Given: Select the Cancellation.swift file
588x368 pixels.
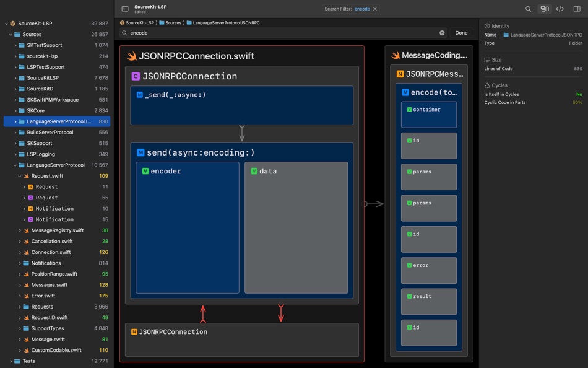Looking at the screenshot, I should (x=57, y=241).
